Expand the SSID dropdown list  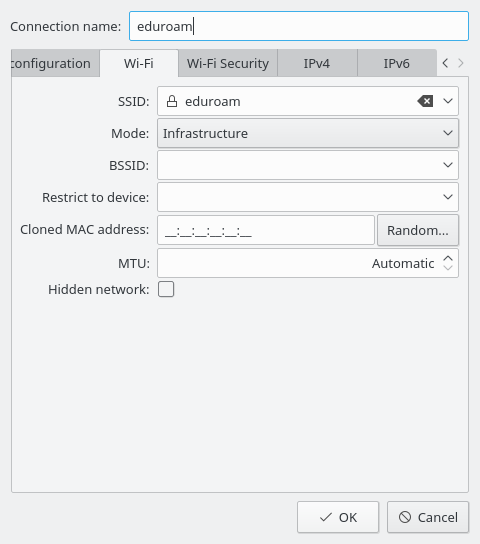coord(448,101)
